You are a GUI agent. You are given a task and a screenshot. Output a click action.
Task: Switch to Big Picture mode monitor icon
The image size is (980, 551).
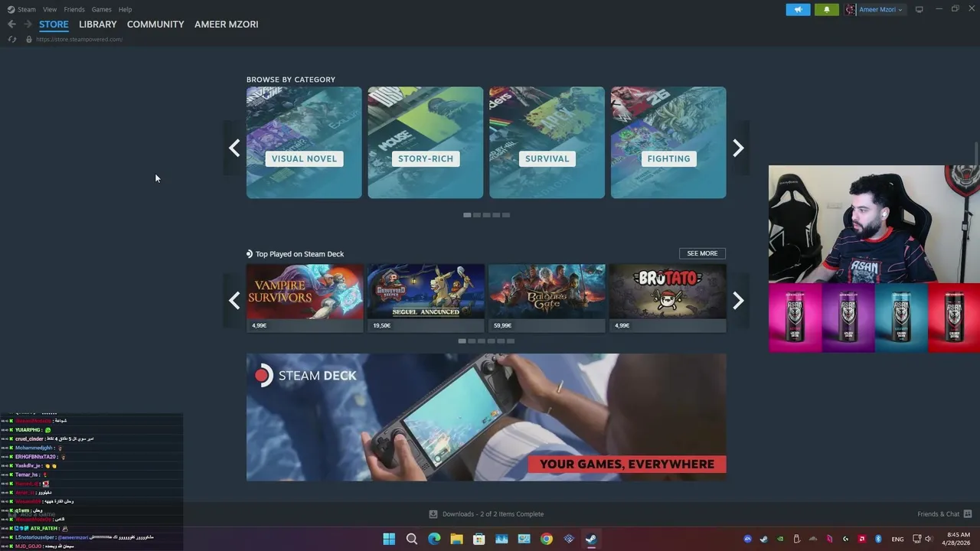point(920,9)
